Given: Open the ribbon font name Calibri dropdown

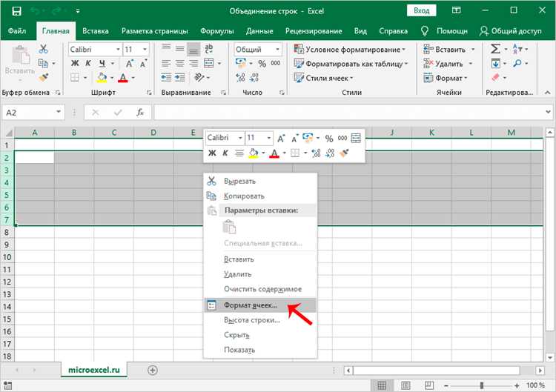Looking at the screenshot, I should pos(118,49).
